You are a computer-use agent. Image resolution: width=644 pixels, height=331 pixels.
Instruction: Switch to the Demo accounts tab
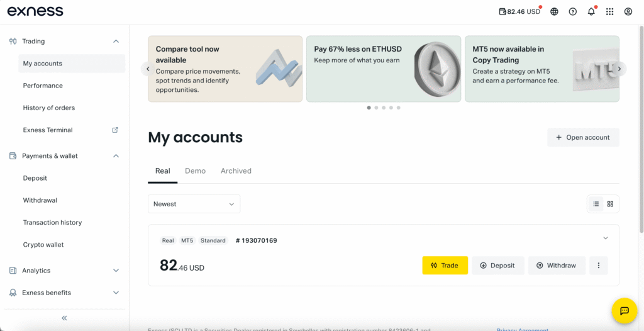tap(195, 171)
